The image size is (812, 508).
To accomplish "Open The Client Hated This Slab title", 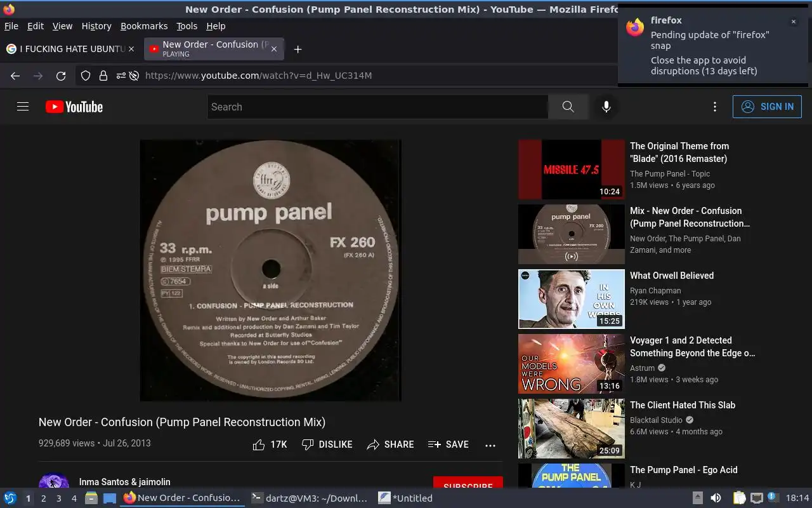I will (x=683, y=405).
